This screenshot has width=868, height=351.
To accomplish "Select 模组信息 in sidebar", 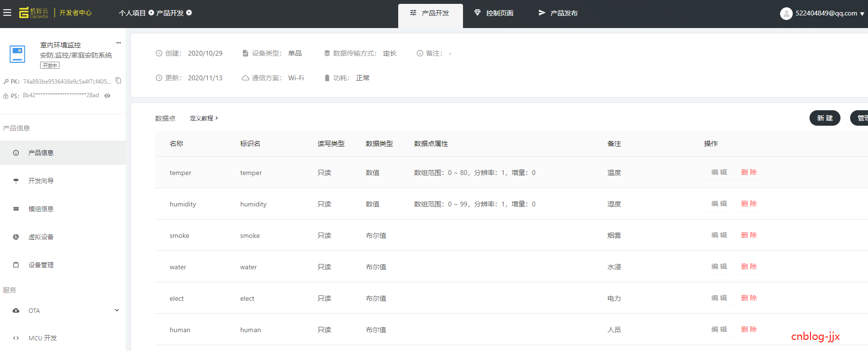I will 63,209.
